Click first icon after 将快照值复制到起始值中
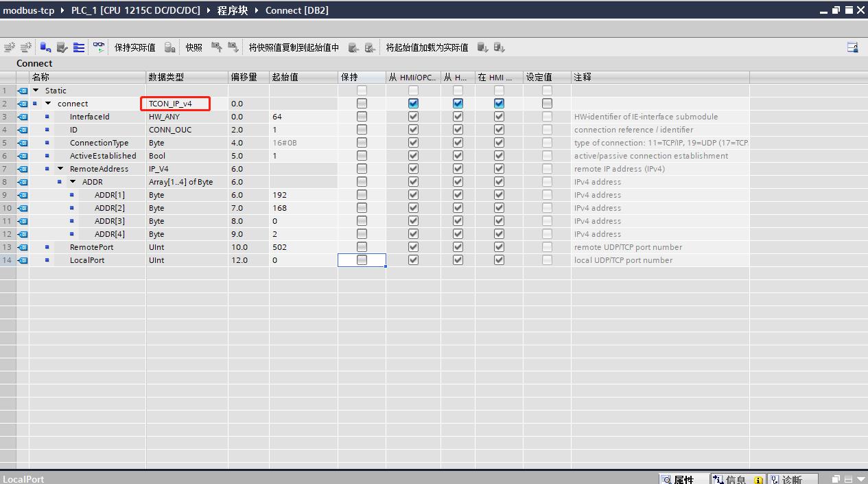 point(353,47)
